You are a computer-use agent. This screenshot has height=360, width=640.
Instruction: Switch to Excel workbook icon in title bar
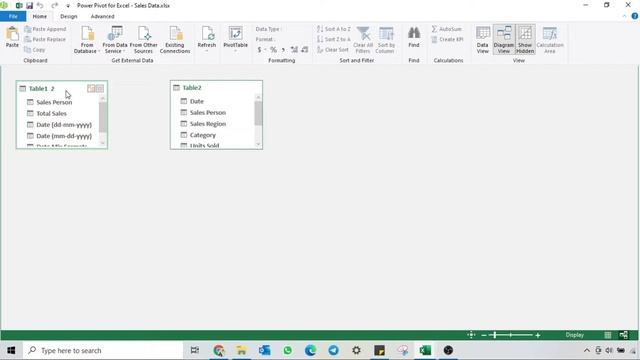click(19, 6)
